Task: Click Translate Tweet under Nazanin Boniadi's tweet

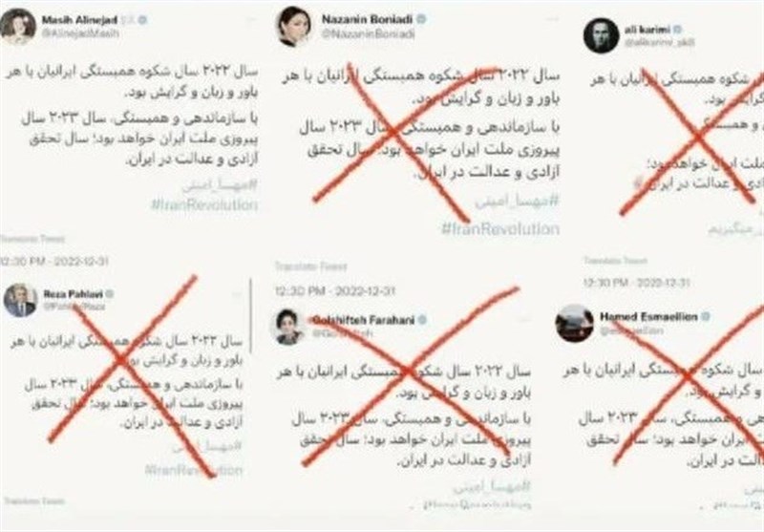Action: (x=310, y=266)
